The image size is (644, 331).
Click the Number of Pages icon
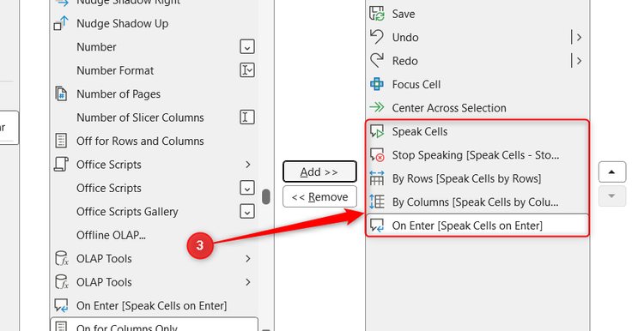(x=61, y=94)
